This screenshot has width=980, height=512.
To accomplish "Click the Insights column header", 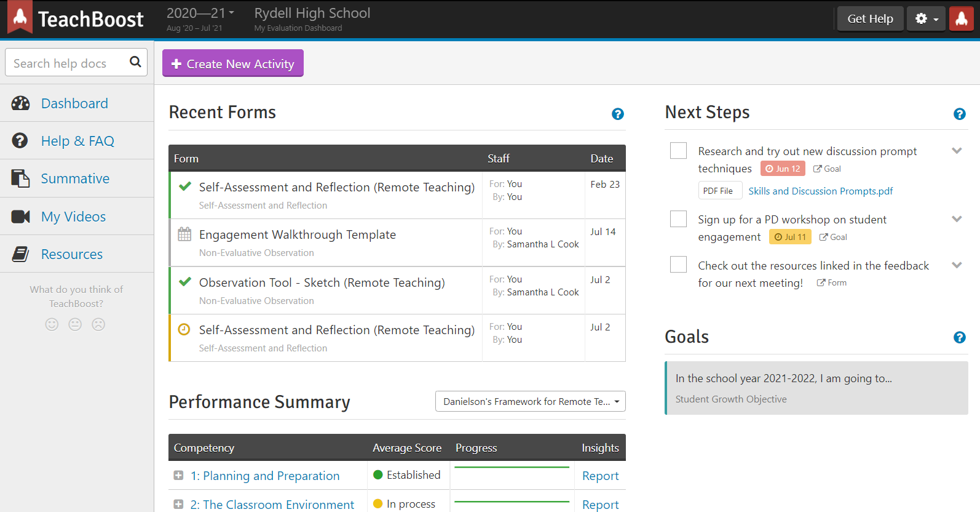I will coord(601,448).
